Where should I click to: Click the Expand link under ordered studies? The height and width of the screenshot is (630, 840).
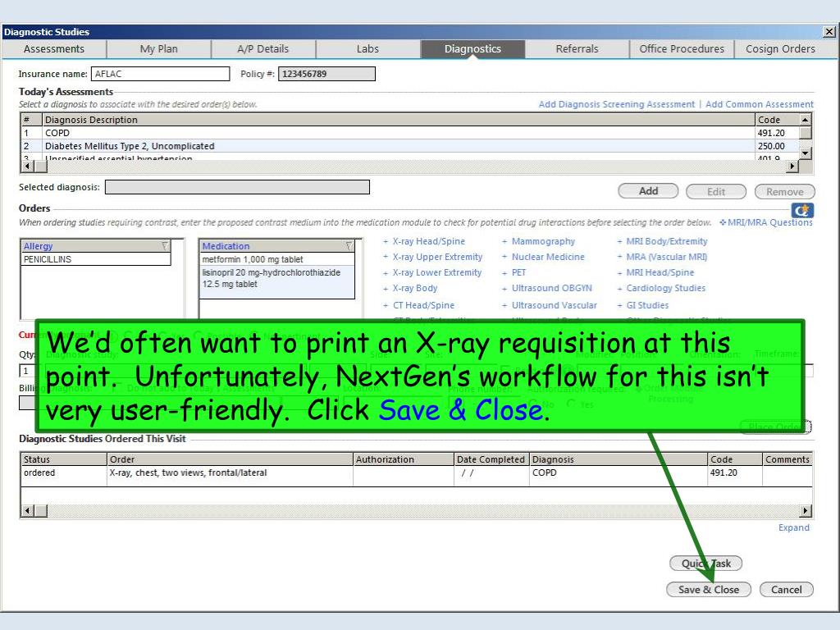point(793,527)
